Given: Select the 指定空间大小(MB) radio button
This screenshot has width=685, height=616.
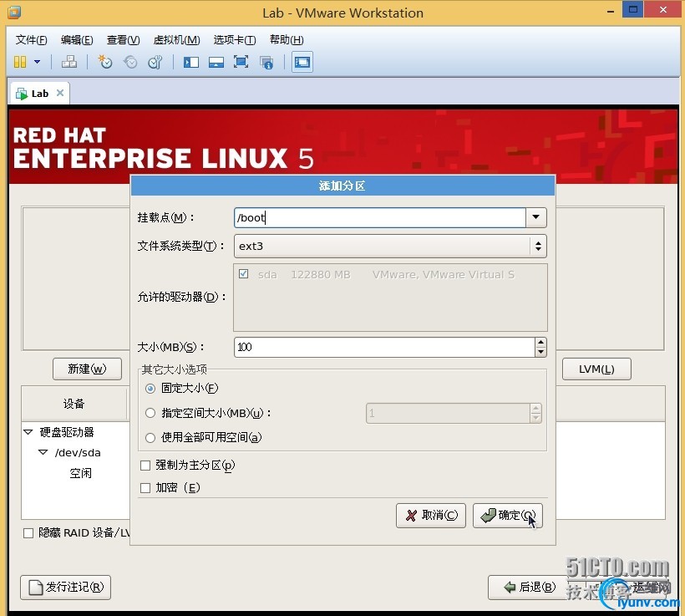Looking at the screenshot, I should coord(150,413).
